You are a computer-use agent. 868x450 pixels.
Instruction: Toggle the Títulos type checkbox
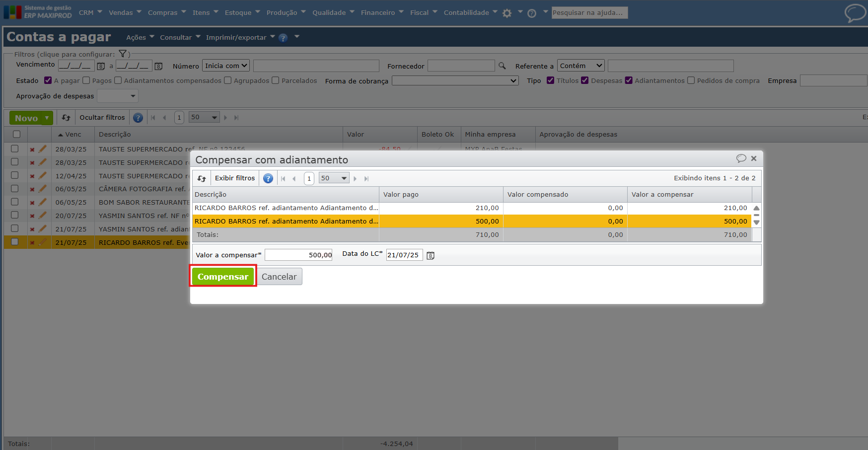click(x=551, y=80)
